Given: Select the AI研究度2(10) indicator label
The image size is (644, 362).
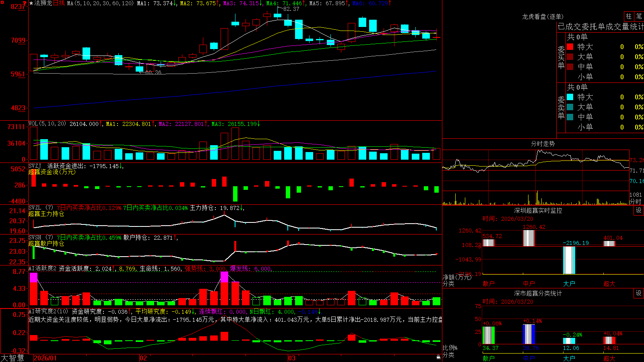Looking at the screenshot, I should [48, 311].
